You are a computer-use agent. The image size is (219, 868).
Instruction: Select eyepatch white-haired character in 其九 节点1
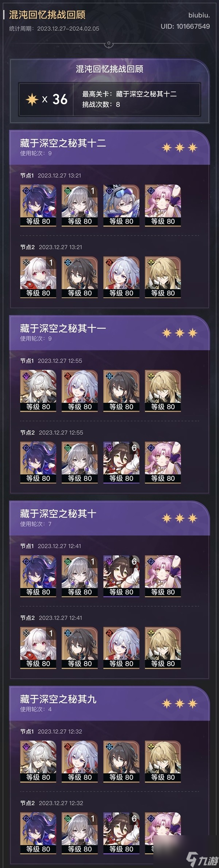38,761
